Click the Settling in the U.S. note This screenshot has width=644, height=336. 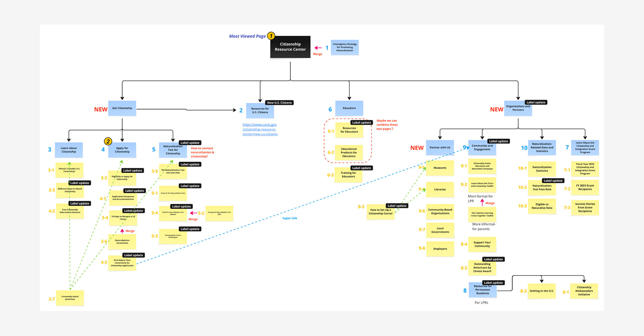pyautogui.click(x=541, y=291)
